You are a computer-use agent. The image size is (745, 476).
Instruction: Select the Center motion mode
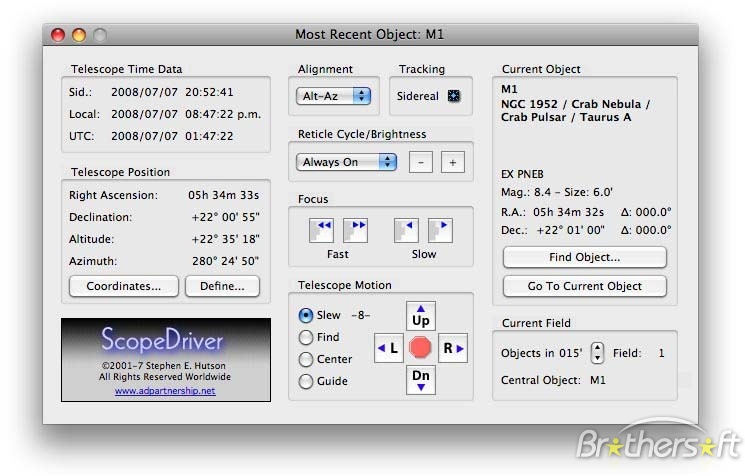pos(306,359)
